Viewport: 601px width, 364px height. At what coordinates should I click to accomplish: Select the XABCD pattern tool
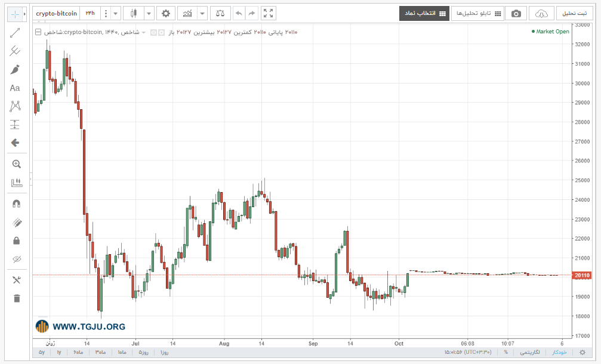(x=15, y=106)
